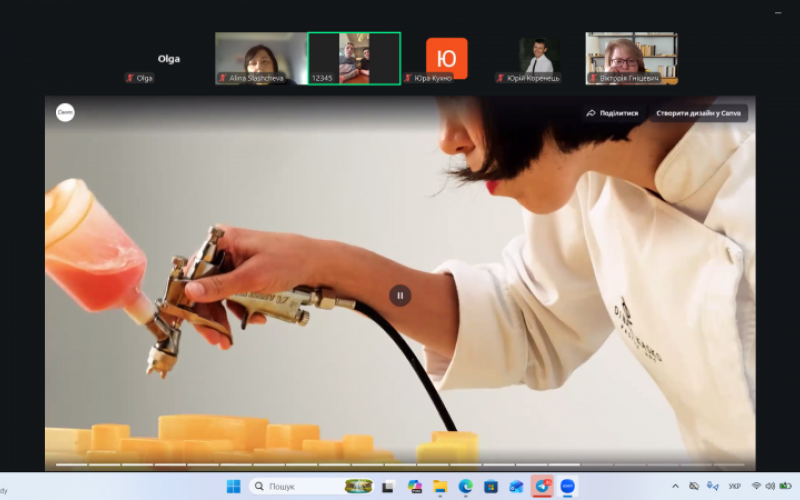The width and height of the screenshot is (800, 500).
Task: Seek using the presentation progress bar
Action: coord(400,465)
